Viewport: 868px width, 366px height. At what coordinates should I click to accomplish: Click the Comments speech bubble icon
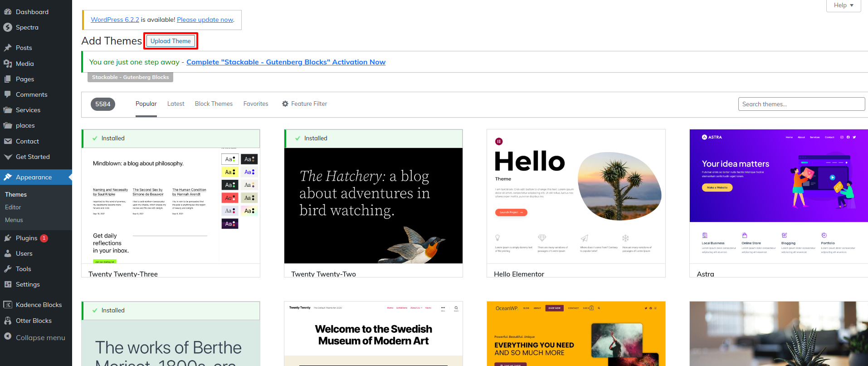coord(8,94)
